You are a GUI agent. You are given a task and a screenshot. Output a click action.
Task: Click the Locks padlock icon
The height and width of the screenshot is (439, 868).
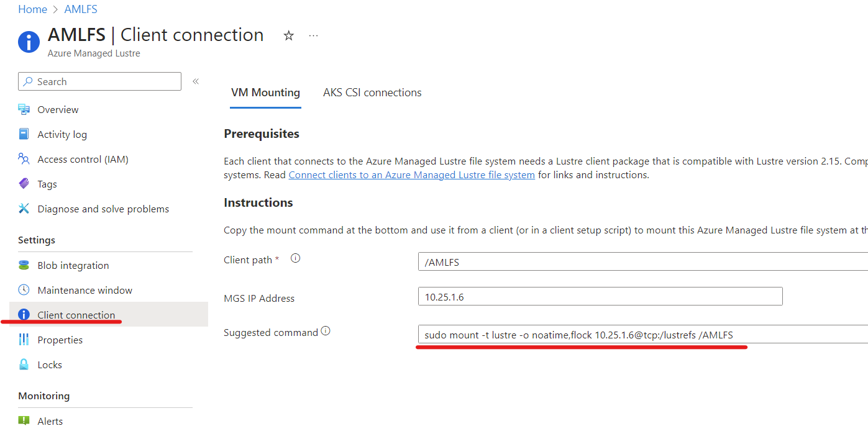click(24, 364)
